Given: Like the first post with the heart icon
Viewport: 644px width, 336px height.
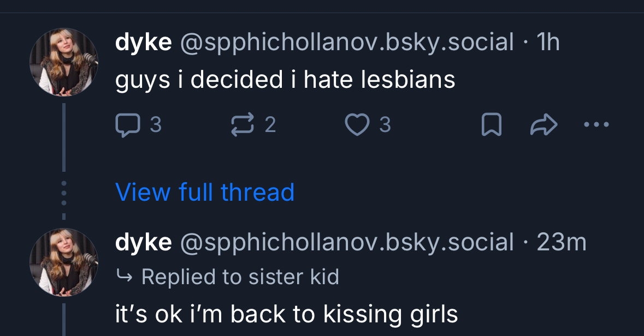Looking at the screenshot, I should 357,125.
